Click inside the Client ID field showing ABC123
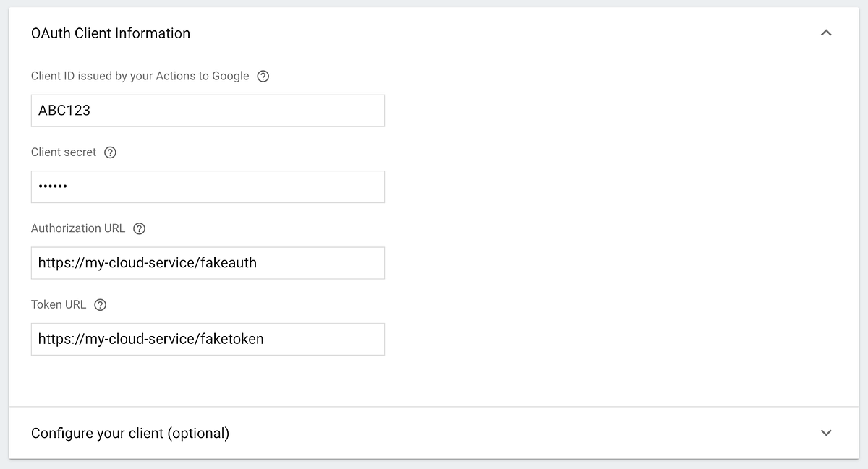Screen dimensions: 868x469 click(208, 111)
